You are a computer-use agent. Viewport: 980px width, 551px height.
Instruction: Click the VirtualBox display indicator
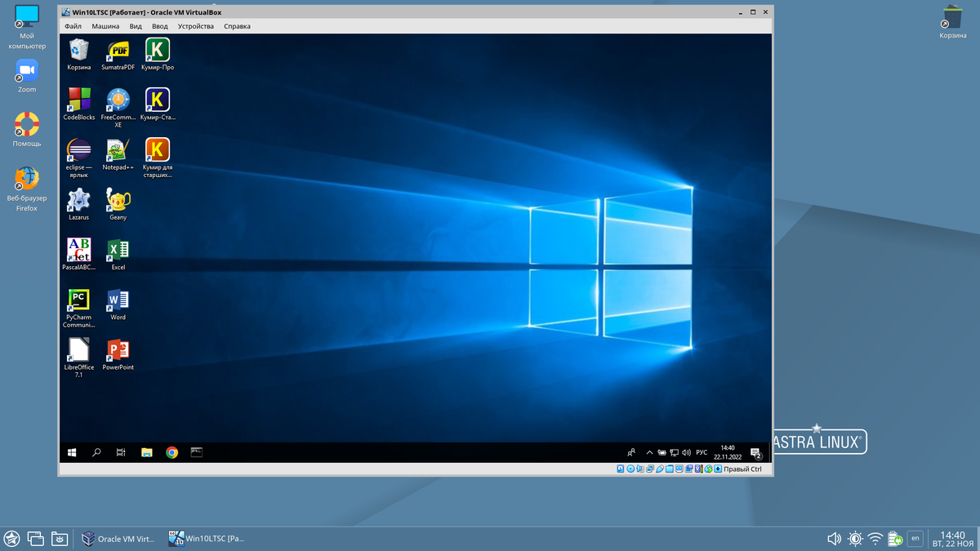[679, 469]
